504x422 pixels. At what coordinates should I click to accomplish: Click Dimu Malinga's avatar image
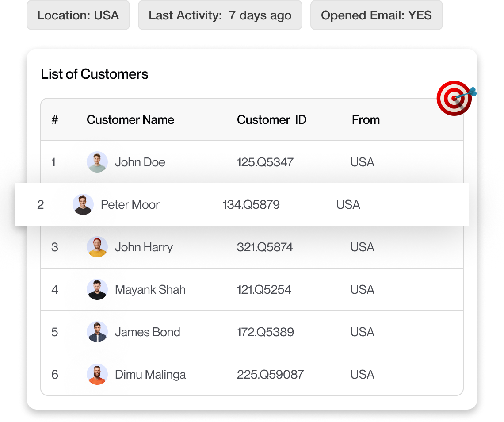click(97, 374)
